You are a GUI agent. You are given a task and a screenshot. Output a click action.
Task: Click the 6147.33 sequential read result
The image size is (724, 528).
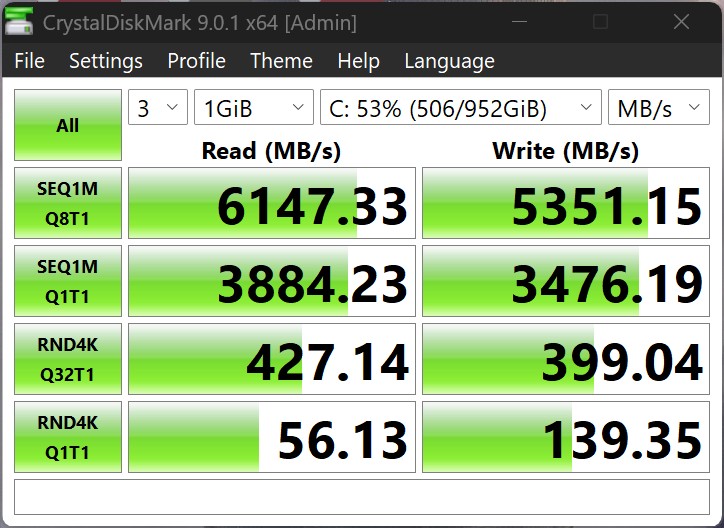pos(272,203)
